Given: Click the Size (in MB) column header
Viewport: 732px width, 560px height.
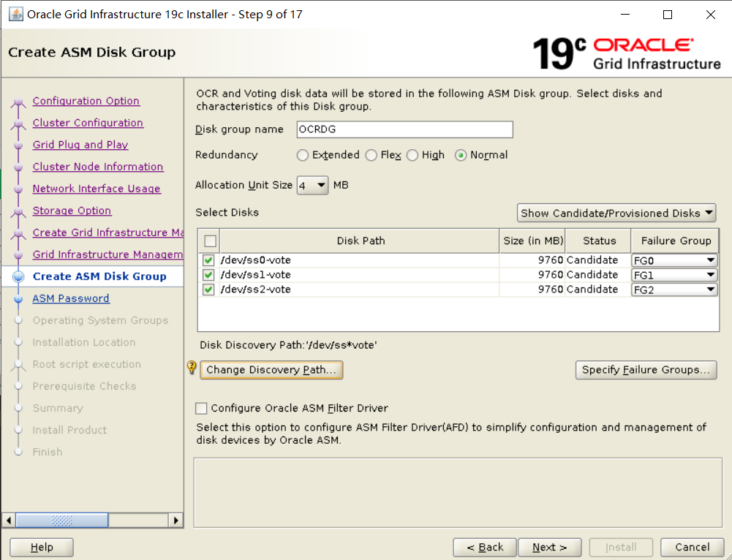Looking at the screenshot, I should (532, 241).
